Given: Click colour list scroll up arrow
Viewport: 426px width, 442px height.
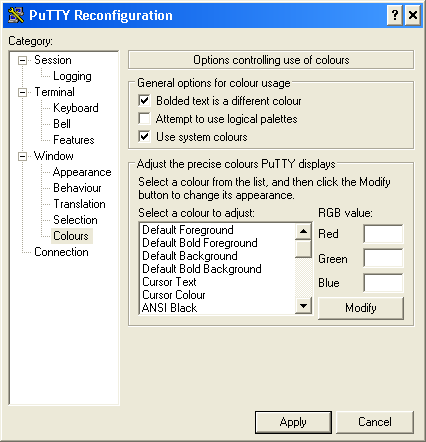Looking at the screenshot, I should tap(303, 231).
